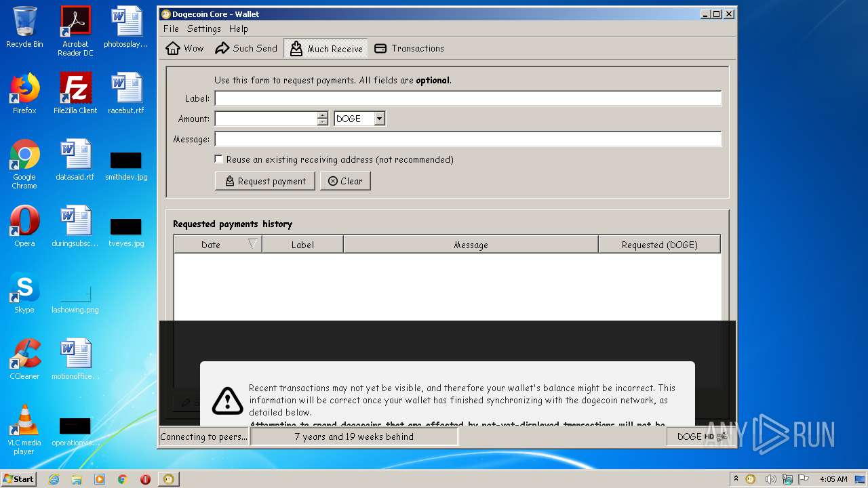Decrease amount with the stepper down arrow
The image size is (868, 488).
(x=323, y=122)
